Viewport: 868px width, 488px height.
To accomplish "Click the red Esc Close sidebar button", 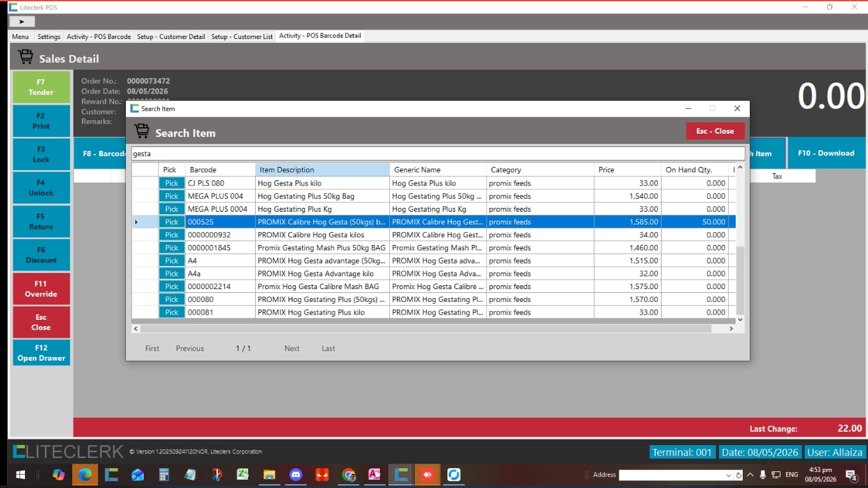I will 41,322.
